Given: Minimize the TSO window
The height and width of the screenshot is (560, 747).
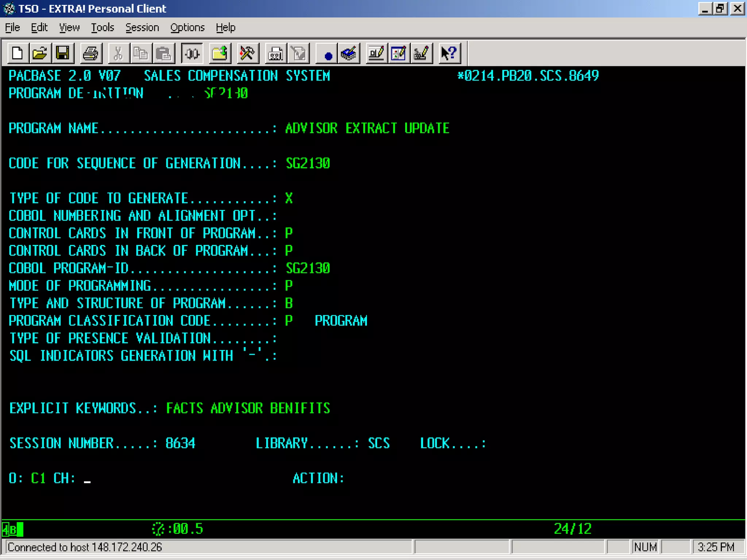Looking at the screenshot, I should [x=705, y=8].
